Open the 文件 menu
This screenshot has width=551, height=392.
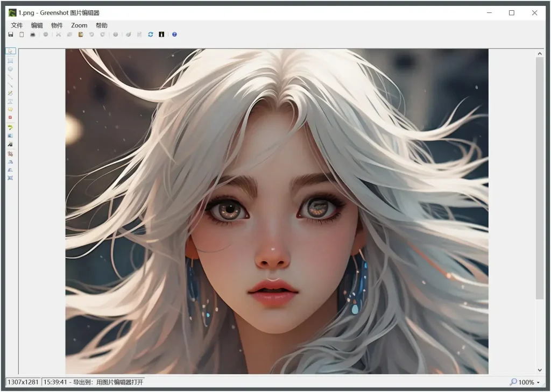16,25
